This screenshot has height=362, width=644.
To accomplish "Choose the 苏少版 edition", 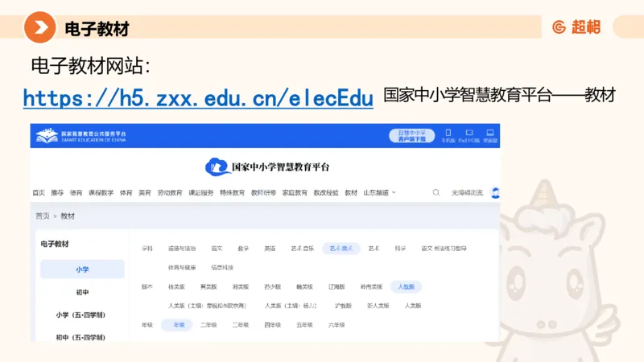I will pos(272,286).
